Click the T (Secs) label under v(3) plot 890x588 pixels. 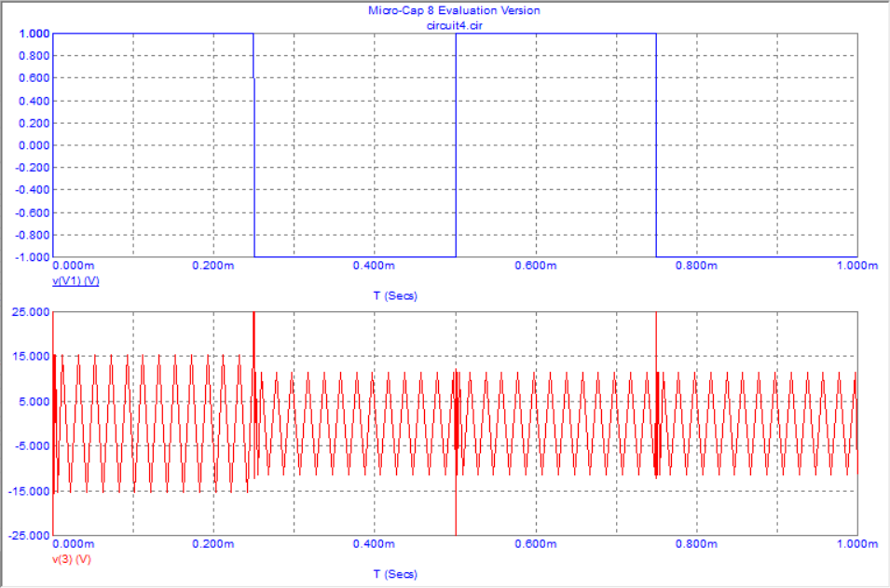pos(395,574)
